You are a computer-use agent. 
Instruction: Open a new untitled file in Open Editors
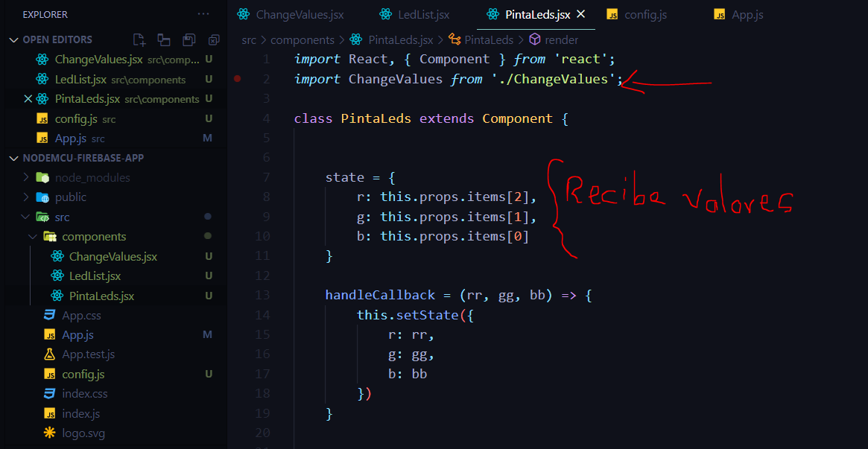tap(139, 40)
